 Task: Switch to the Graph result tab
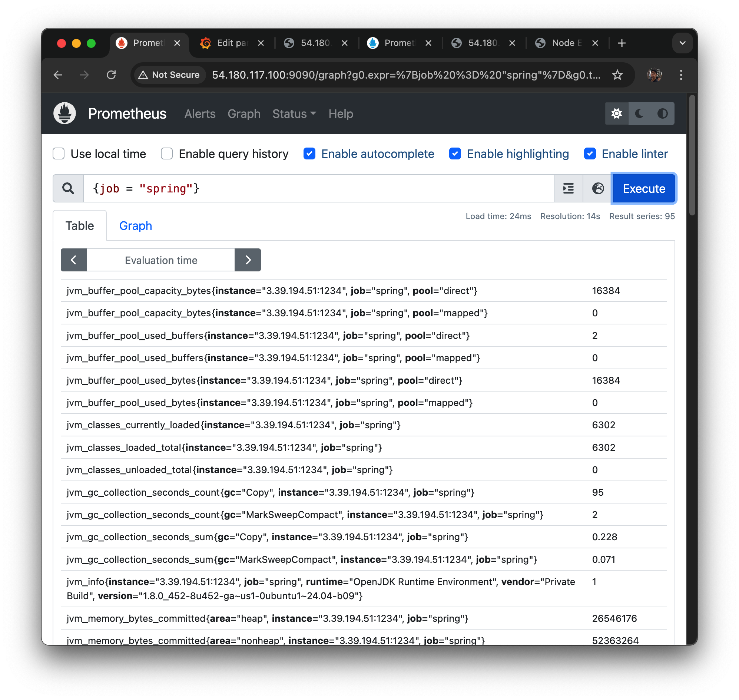135,226
